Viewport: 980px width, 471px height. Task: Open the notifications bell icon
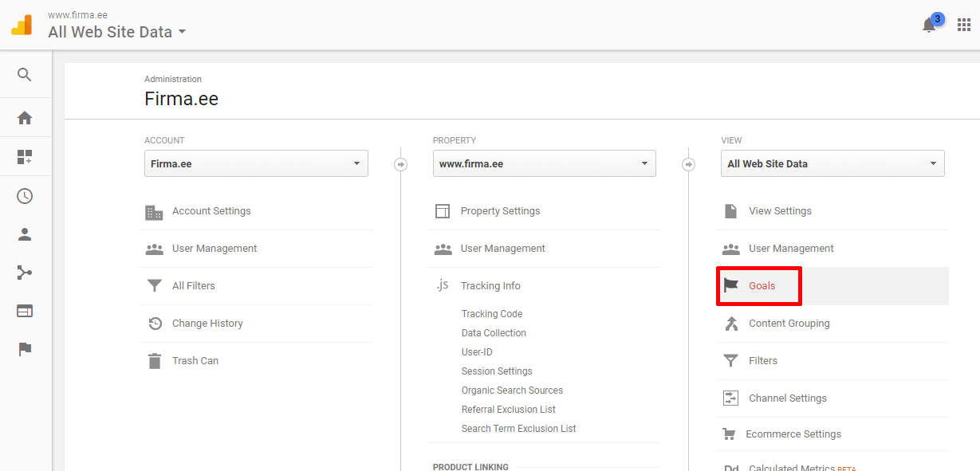(x=929, y=26)
